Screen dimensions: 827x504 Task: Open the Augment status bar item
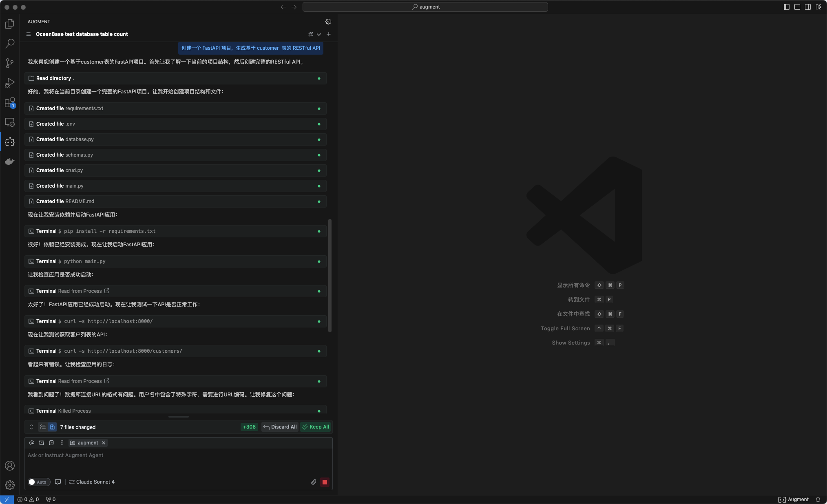[793, 500]
